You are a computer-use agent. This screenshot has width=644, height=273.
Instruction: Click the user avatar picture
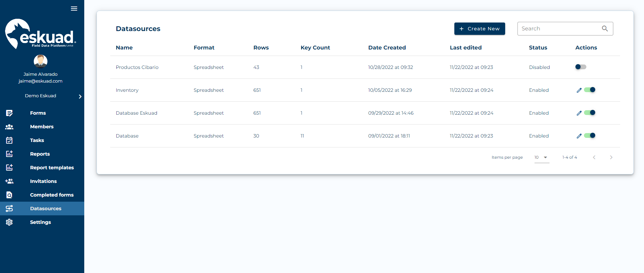[41, 61]
